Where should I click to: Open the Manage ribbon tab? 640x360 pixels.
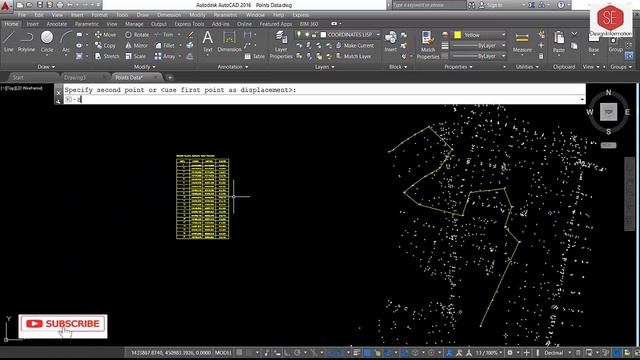[x=134, y=24]
